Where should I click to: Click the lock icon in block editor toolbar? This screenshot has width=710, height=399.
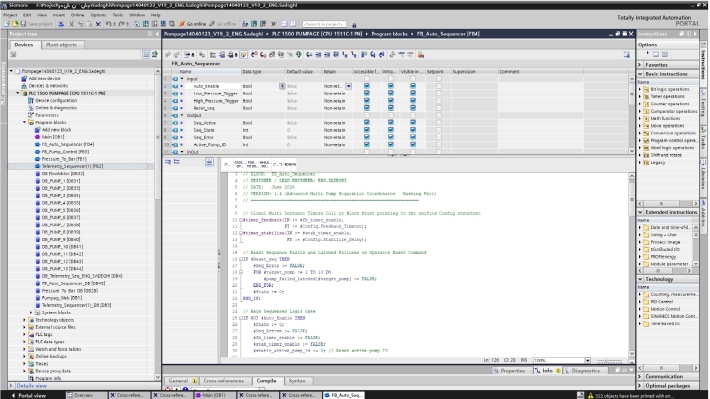pos(421,55)
